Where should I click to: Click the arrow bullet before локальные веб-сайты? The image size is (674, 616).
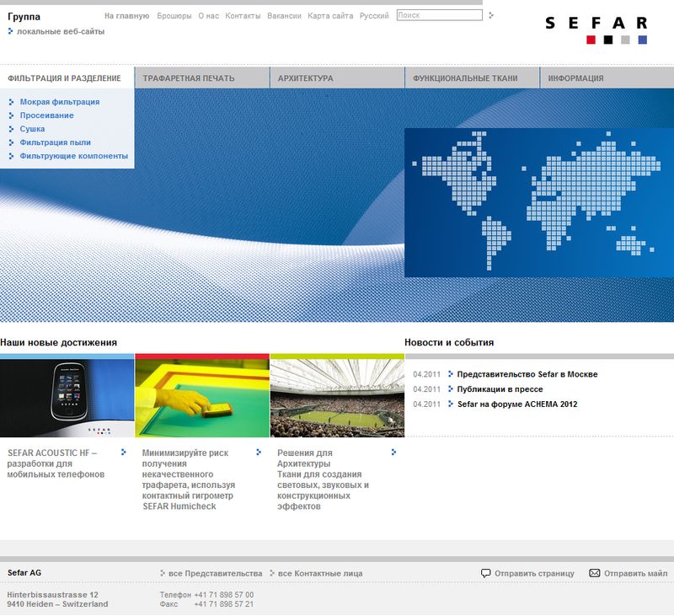tap(11, 31)
